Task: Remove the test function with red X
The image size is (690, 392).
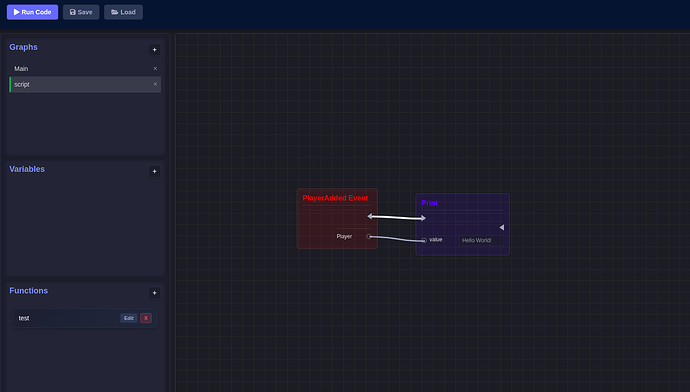Action: [146, 318]
